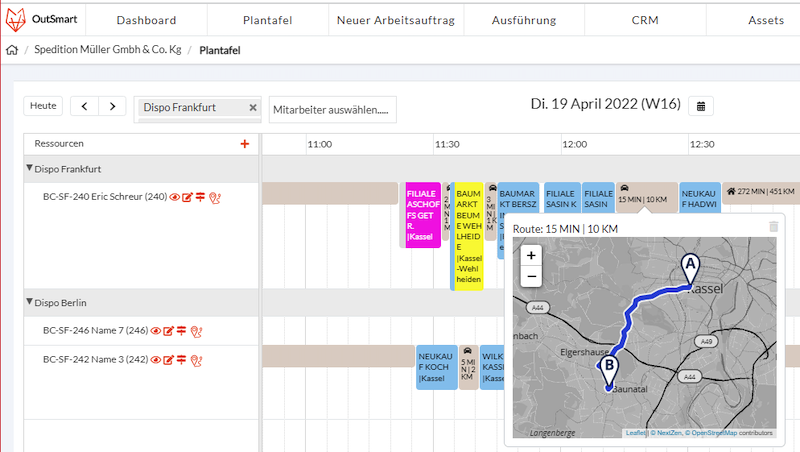Image resolution: width=800 pixels, height=452 pixels.
Task: Add a resource with the red plus
Action: pos(245,144)
